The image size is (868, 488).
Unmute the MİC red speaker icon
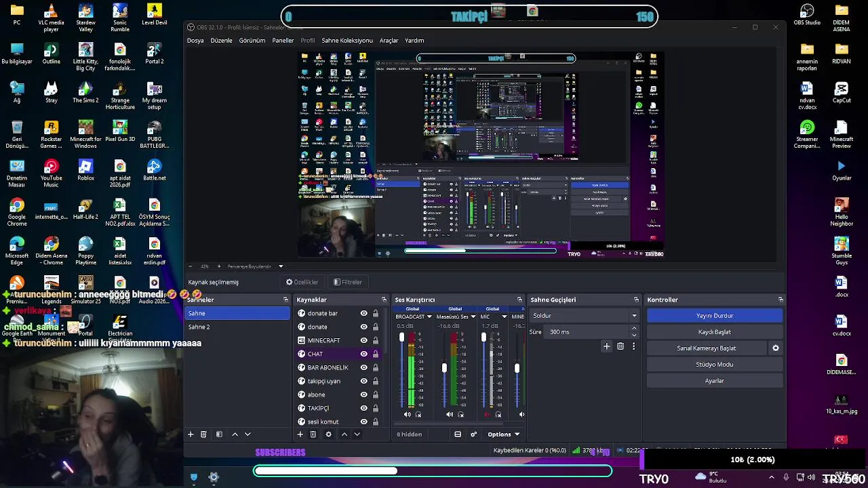[x=487, y=414]
